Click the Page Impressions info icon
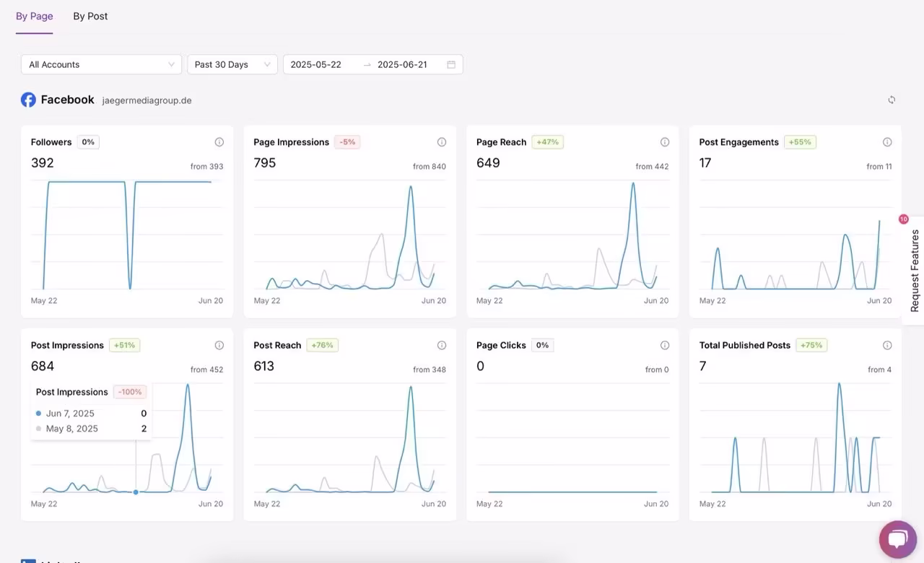The width and height of the screenshot is (924, 563). point(442,142)
